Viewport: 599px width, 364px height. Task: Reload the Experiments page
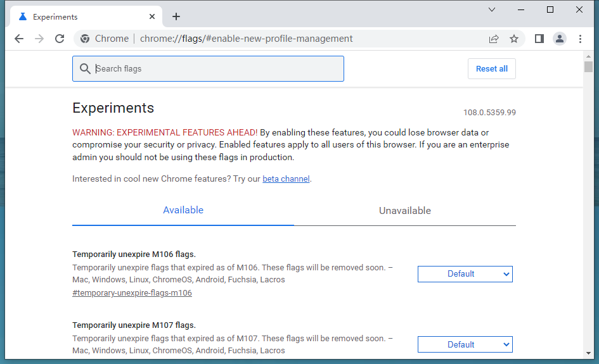(60, 39)
